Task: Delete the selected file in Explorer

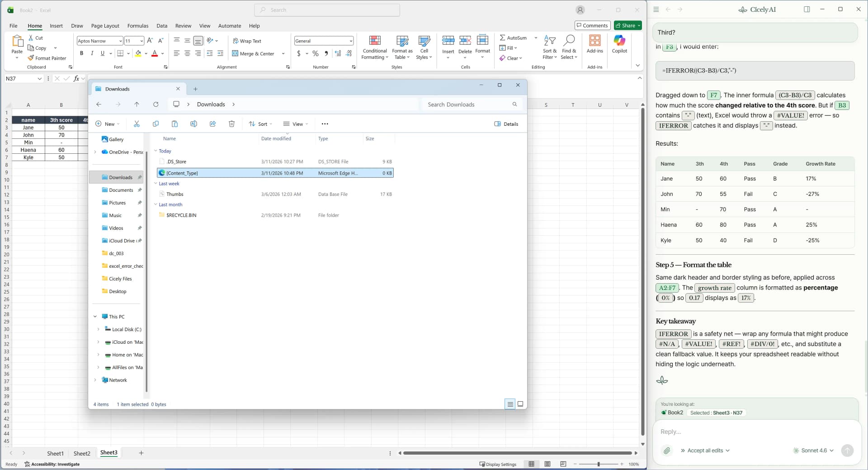Action: click(x=231, y=123)
